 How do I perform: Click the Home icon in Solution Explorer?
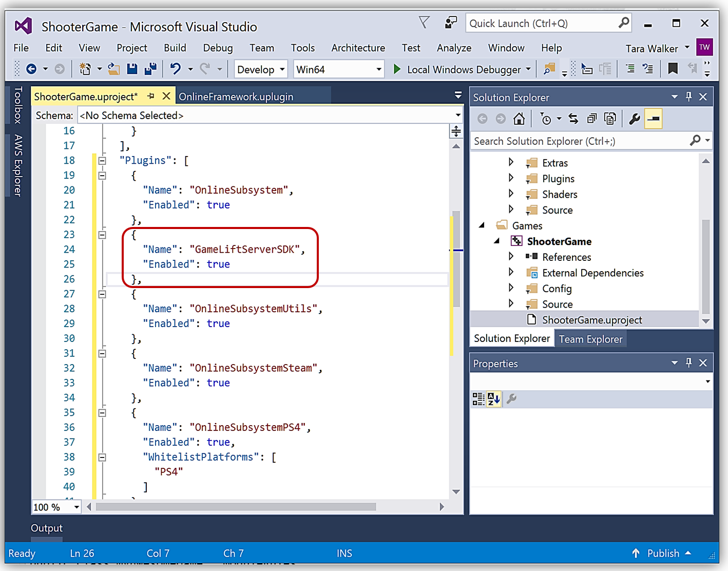tap(519, 119)
